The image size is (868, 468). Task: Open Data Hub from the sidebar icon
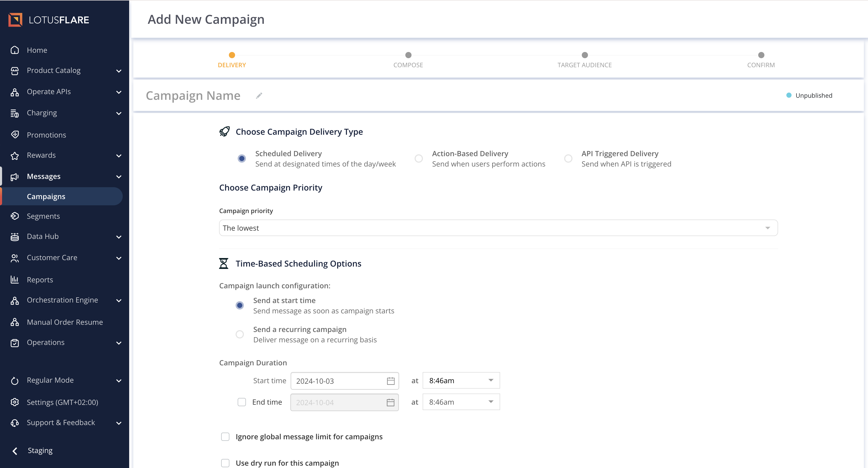pos(15,236)
